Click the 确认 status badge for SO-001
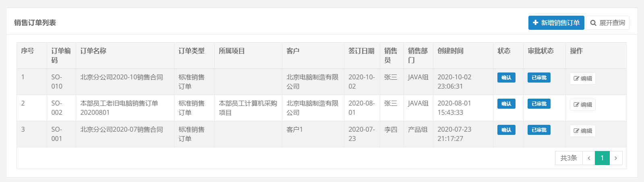 pos(506,130)
